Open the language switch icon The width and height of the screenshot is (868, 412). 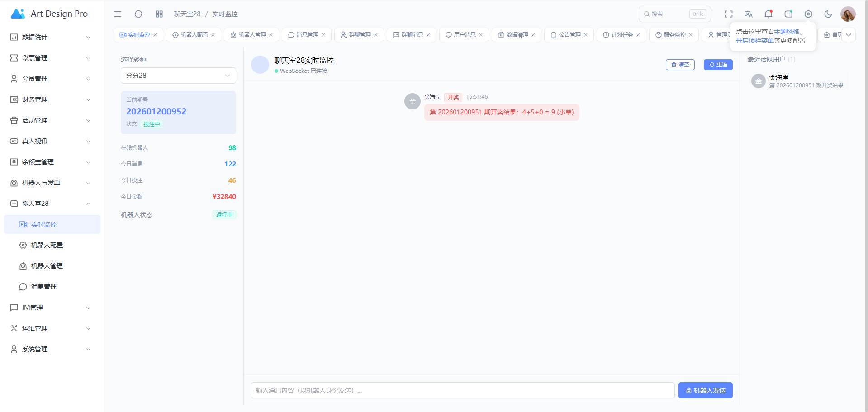coord(749,14)
